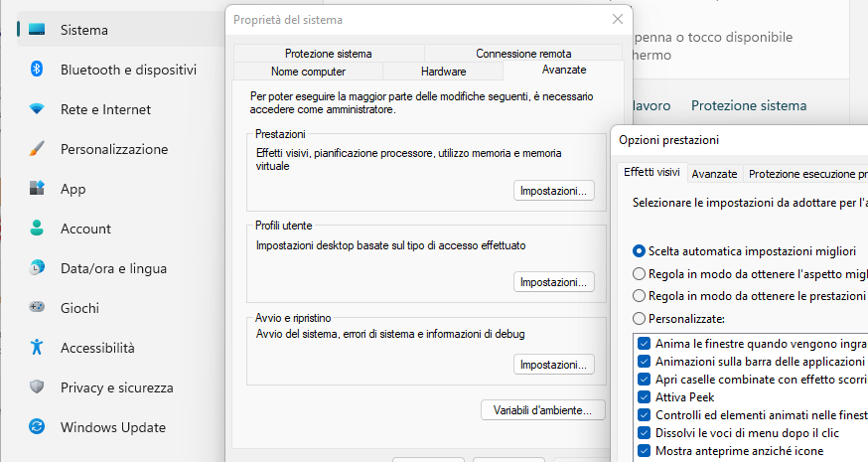Select Regola per ottenere l'aspetto migliore radio
This screenshot has height=462, width=868.
[639, 273]
